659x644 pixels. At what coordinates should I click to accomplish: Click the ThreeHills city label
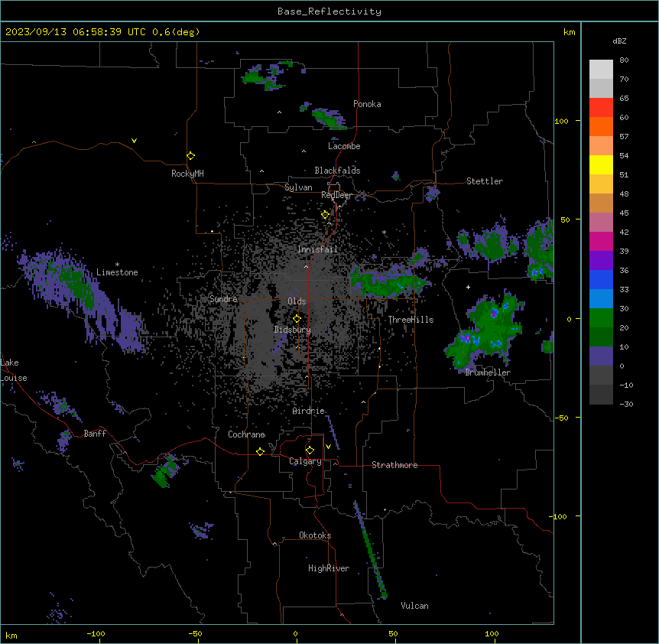point(411,320)
